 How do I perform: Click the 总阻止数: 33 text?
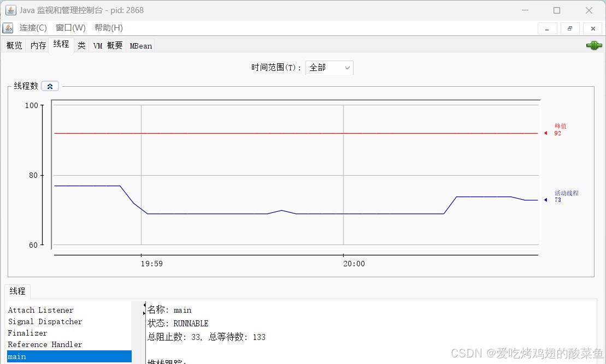click(174, 337)
